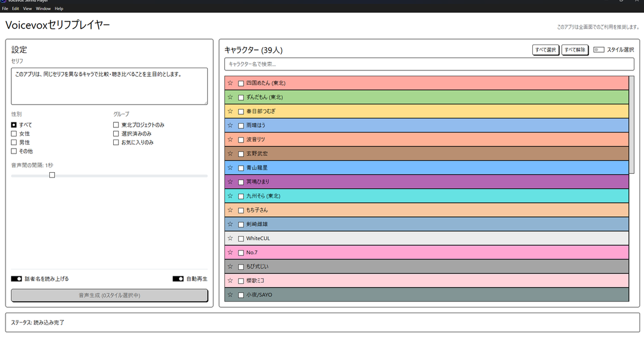Screen dimensions: 644x338
Task: Click star icon for 青山龍星
Action: click(x=230, y=167)
